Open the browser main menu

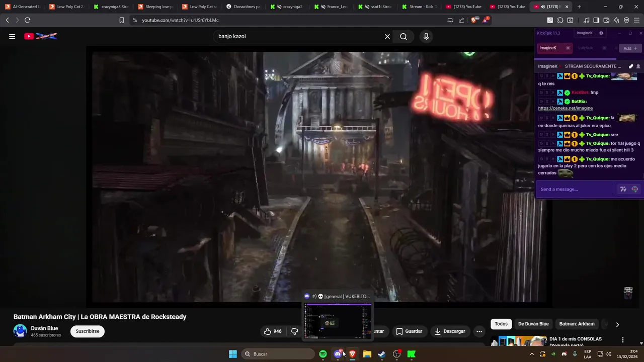(637, 20)
